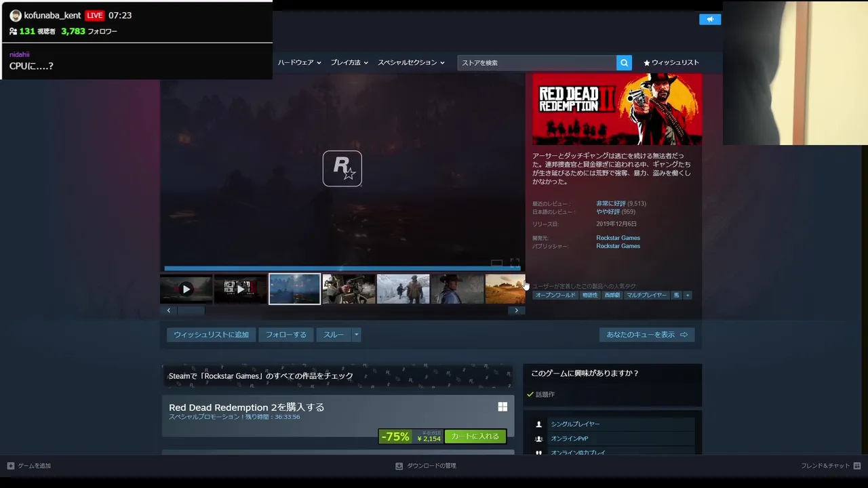This screenshot has width=868, height=488.
Task: Click the 話題作 checkmark entry
Action: tap(540, 394)
